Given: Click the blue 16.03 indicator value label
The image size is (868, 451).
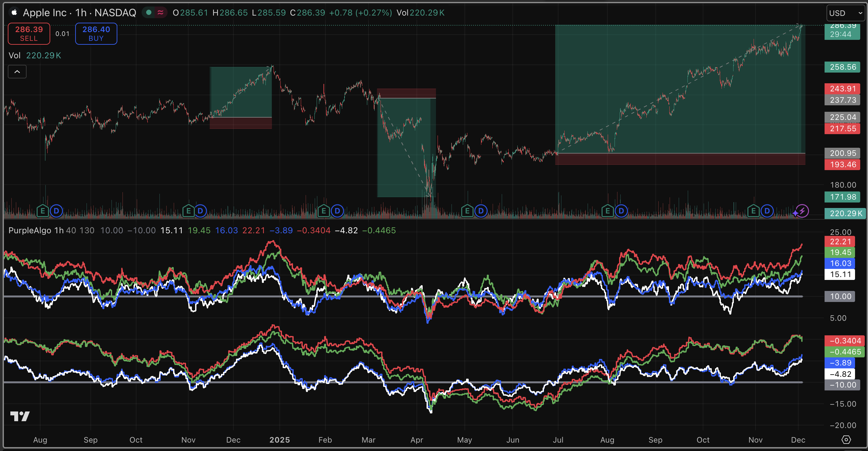Looking at the screenshot, I should (840, 263).
